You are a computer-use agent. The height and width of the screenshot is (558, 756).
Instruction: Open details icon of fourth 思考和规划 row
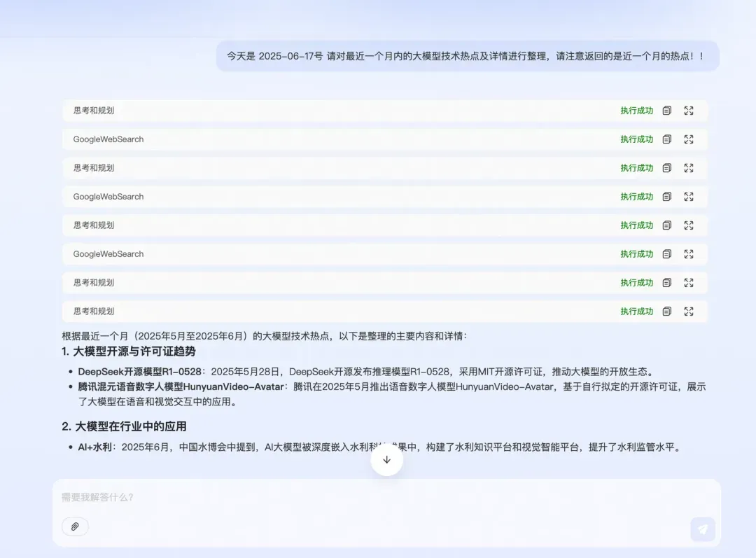[x=667, y=283]
